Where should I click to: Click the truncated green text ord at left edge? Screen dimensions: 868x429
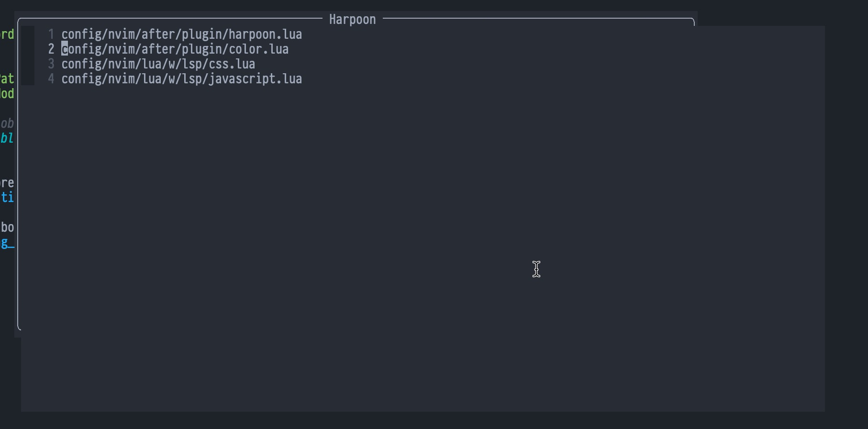coord(7,34)
